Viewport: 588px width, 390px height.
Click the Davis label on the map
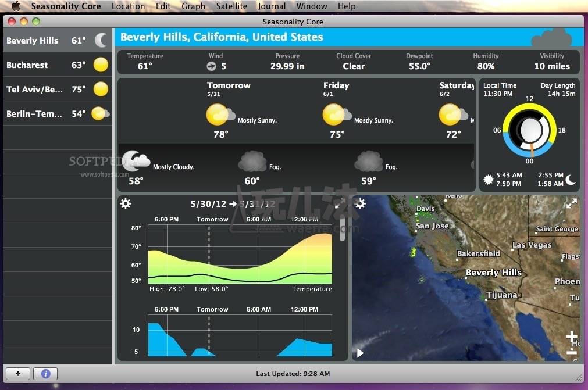click(x=425, y=209)
